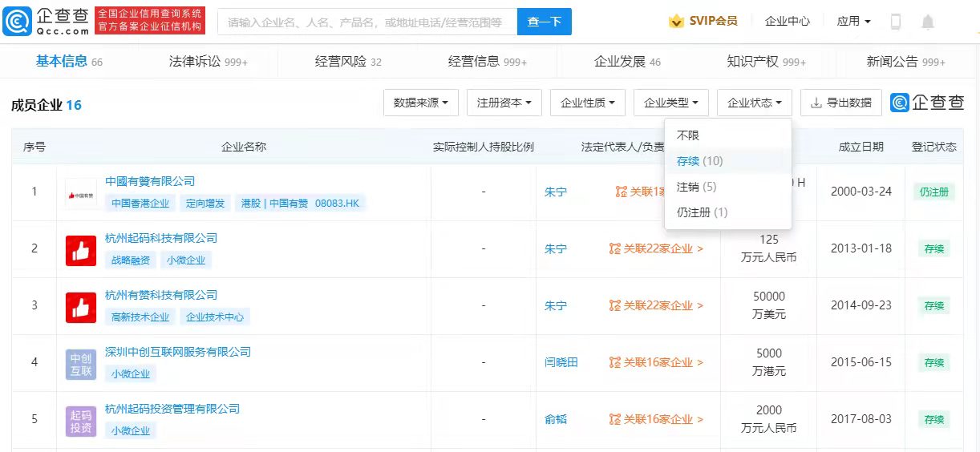The height and width of the screenshot is (452, 980).
Task: Click the 导出数据 export button
Action: pos(841,103)
